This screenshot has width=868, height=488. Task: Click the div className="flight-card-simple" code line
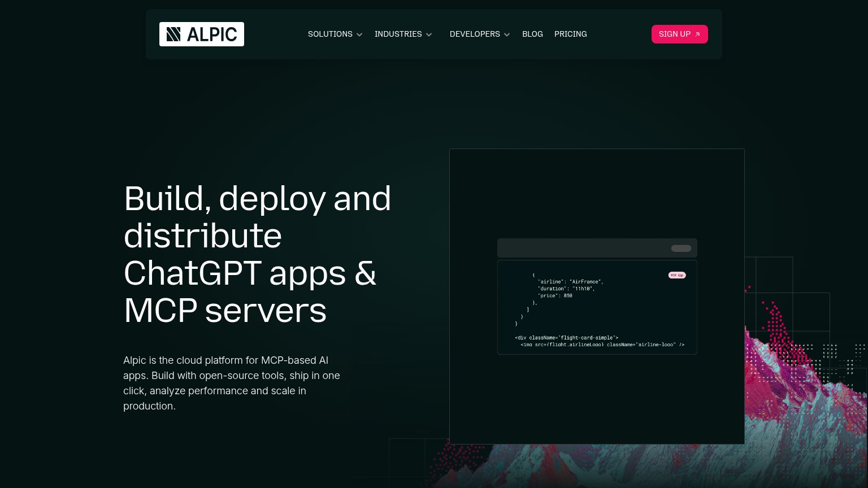coord(567,337)
